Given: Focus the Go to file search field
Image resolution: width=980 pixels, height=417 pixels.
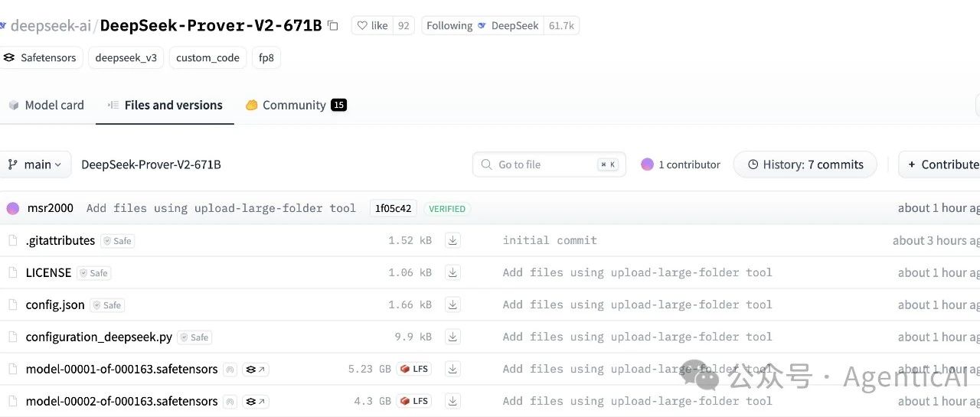Looking at the screenshot, I should click(549, 165).
